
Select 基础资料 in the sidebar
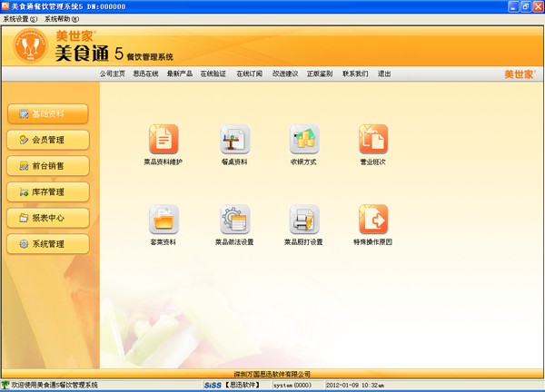click(47, 113)
